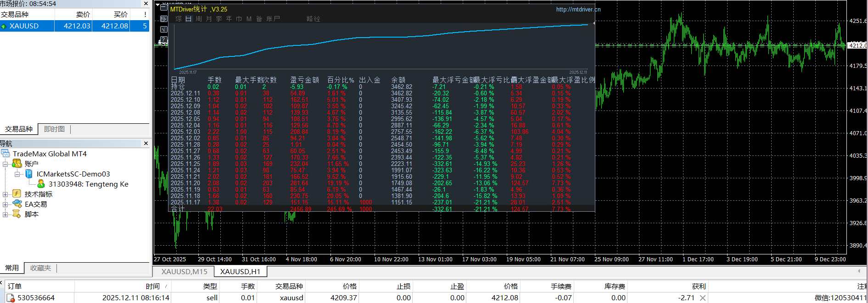Select the 年 yearly statistics button

[x=229, y=19]
